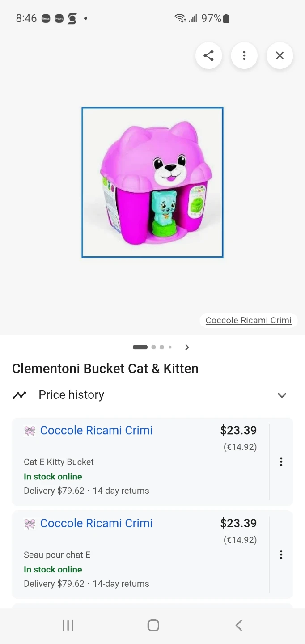Screen dimensions: 305x644
Task: Open Android recent apps
Action: click(x=68, y=625)
